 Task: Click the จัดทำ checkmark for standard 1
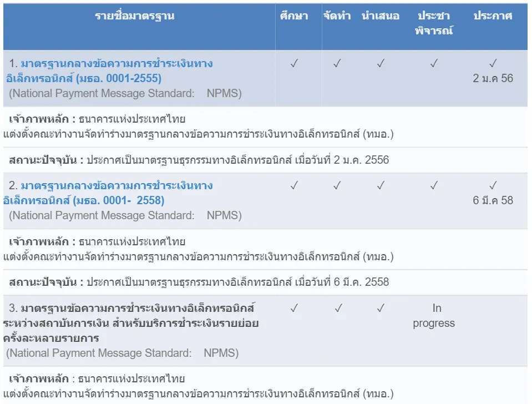coord(337,63)
